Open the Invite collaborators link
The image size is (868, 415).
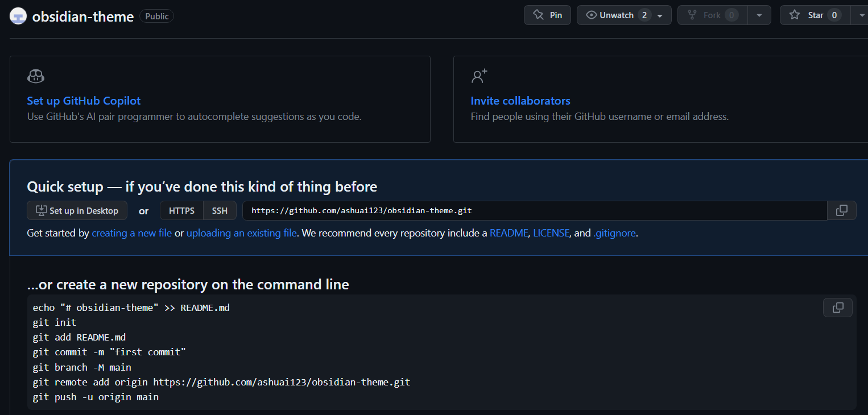point(520,101)
